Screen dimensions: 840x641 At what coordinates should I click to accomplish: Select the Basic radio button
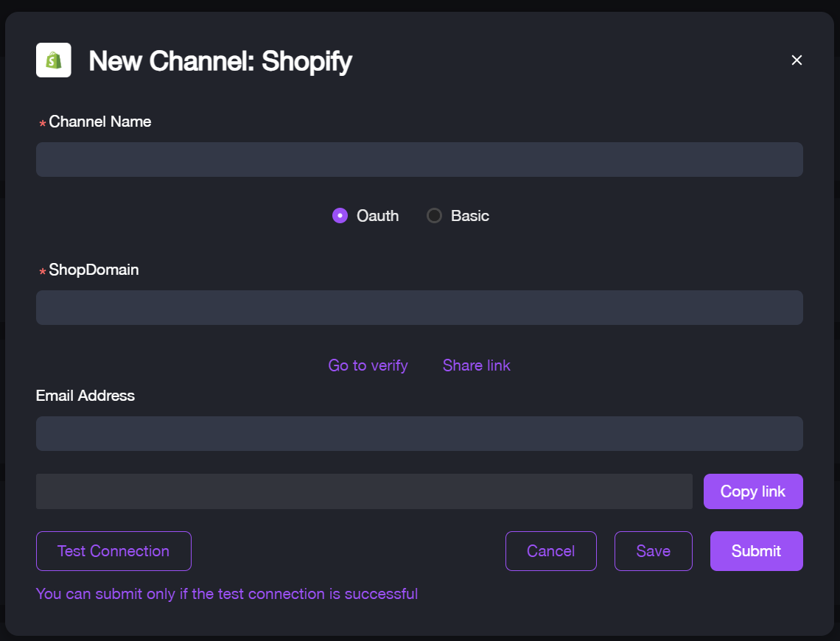coord(434,216)
